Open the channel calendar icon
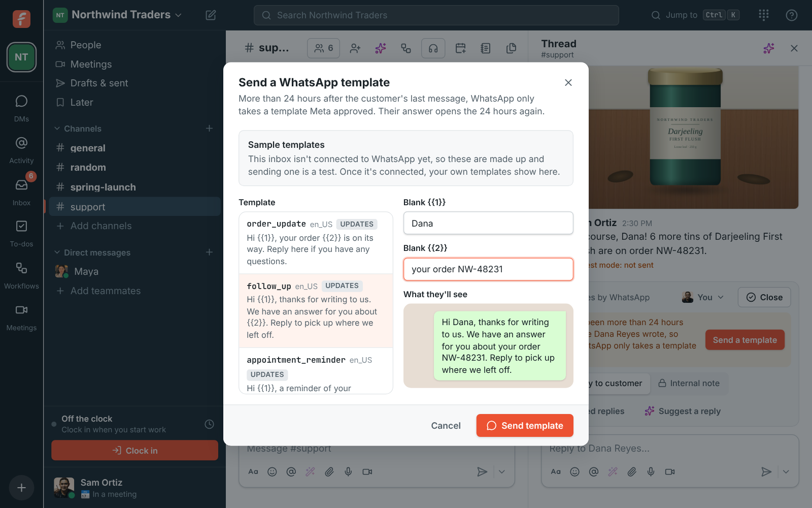812x508 pixels. pos(460,48)
